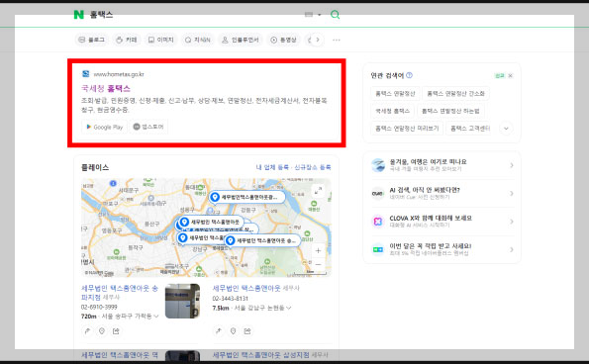Show more tabs with the right chevron
589x364 pixels.
coord(318,40)
